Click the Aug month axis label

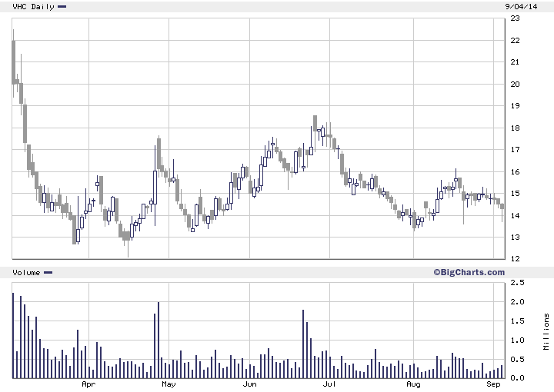tap(413, 384)
